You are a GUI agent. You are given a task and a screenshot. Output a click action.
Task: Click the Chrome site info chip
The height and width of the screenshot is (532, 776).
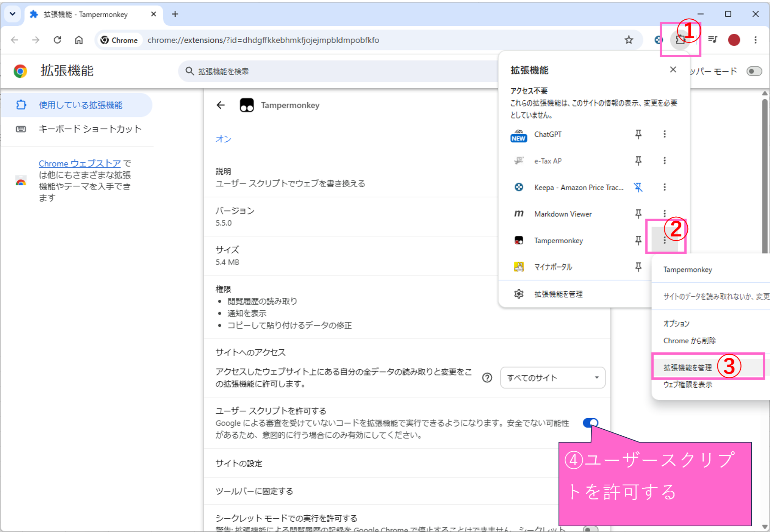119,40
